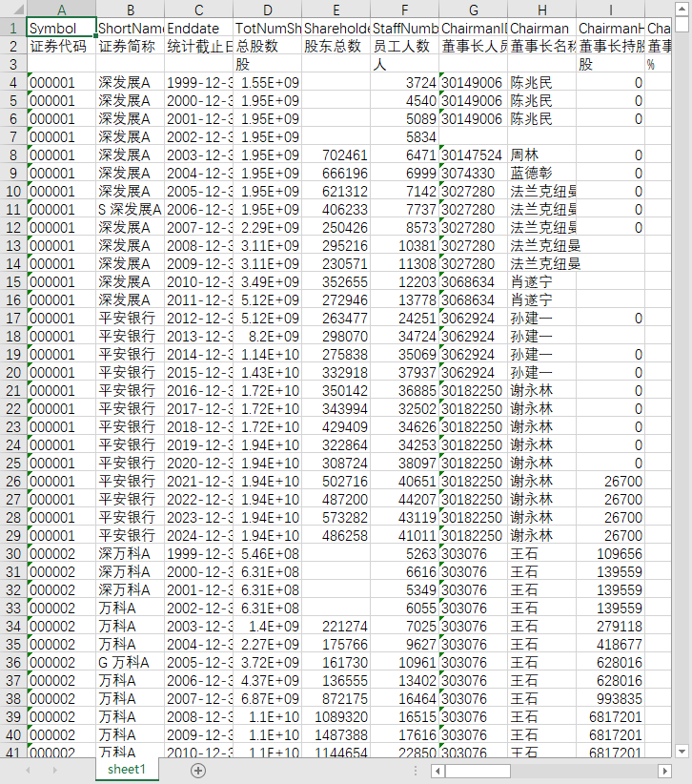Select row 17 header
Viewport: 692px width, 784px height.
click(13, 318)
